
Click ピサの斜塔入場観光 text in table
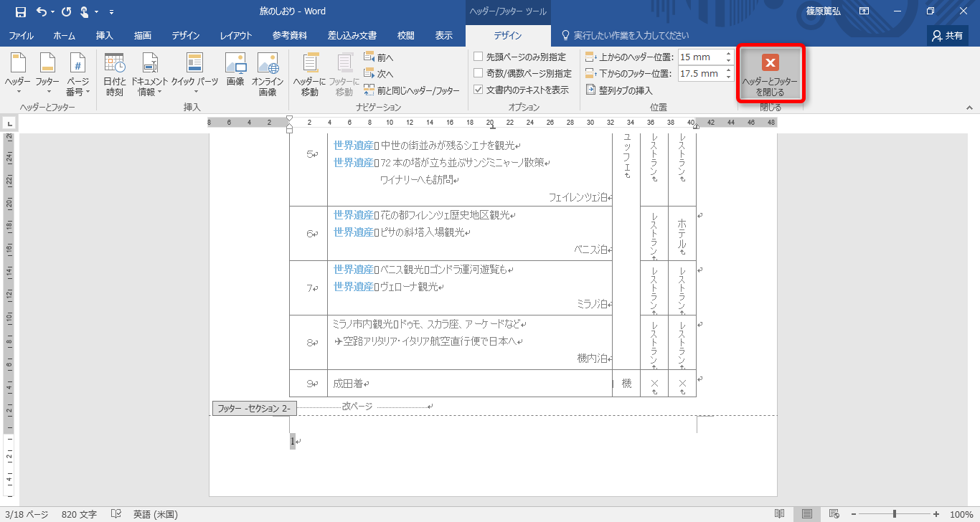422,232
